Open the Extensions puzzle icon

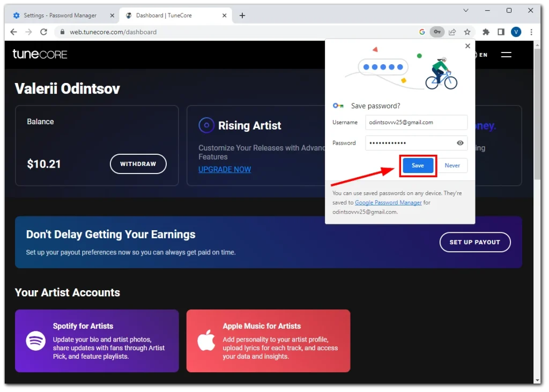[x=486, y=32]
